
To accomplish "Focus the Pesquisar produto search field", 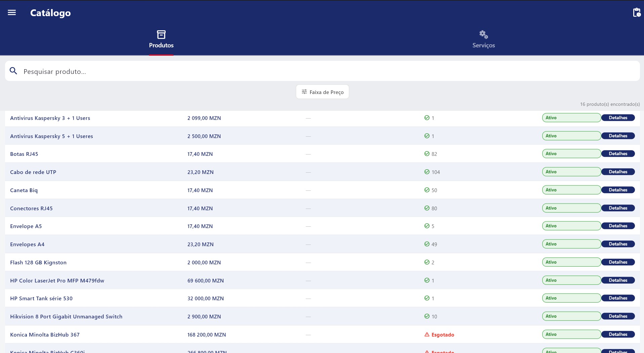I will point(323,71).
